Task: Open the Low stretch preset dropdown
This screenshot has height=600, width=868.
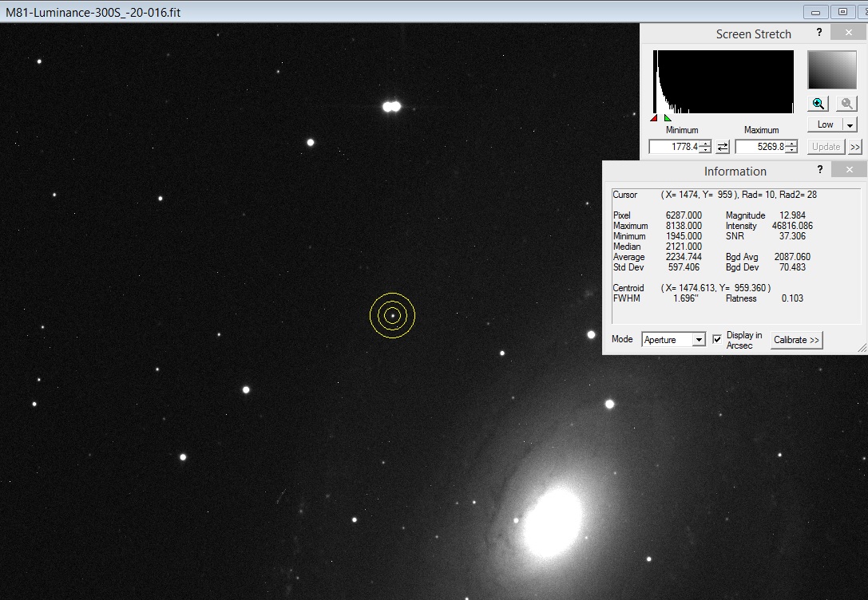Action: click(x=850, y=124)
